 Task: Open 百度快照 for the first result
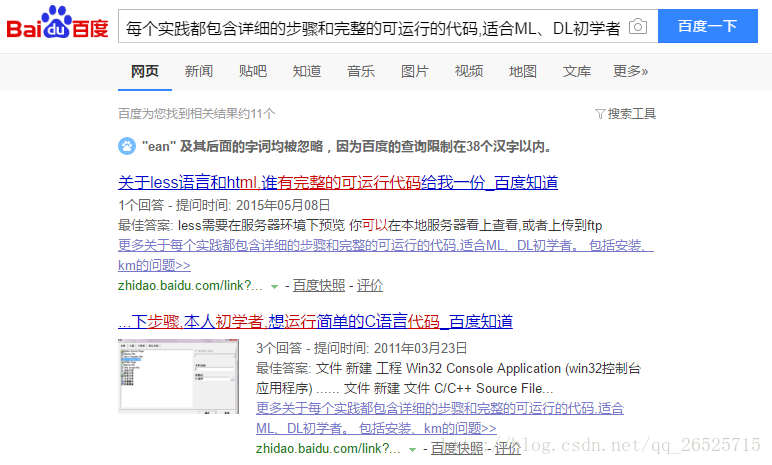point(319,286)
